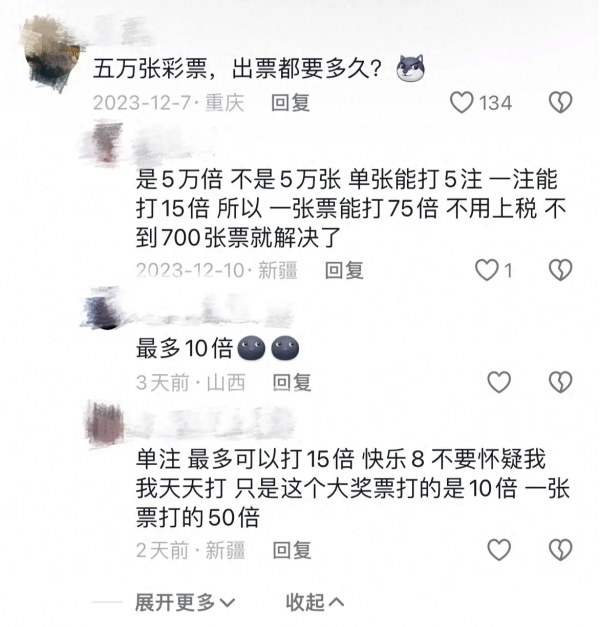
Task: Like the comment with 134 likes
Action: pos(462,102)
